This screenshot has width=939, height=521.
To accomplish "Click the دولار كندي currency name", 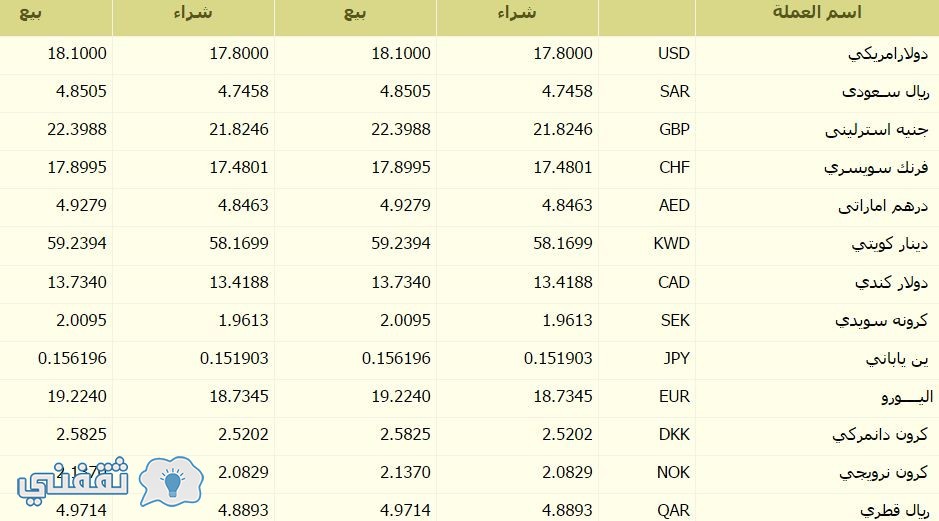I will (892, 283).
